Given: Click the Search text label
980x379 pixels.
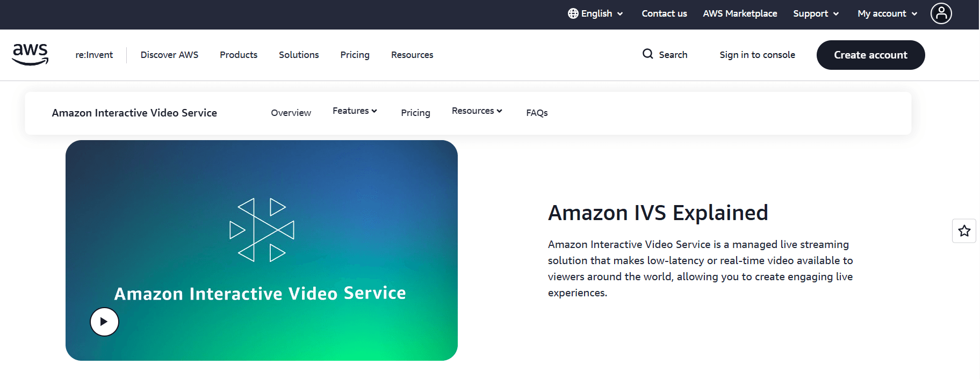Looking at the screenshot, I should [x=673, y=55].
